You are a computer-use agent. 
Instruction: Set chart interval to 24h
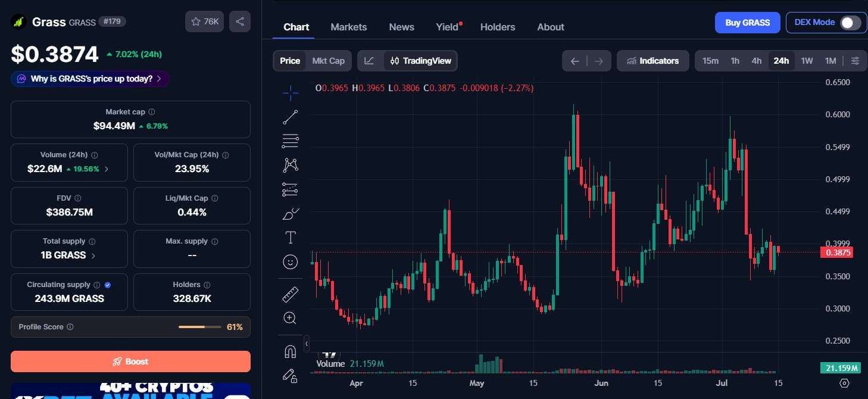[x=781, y=61]
